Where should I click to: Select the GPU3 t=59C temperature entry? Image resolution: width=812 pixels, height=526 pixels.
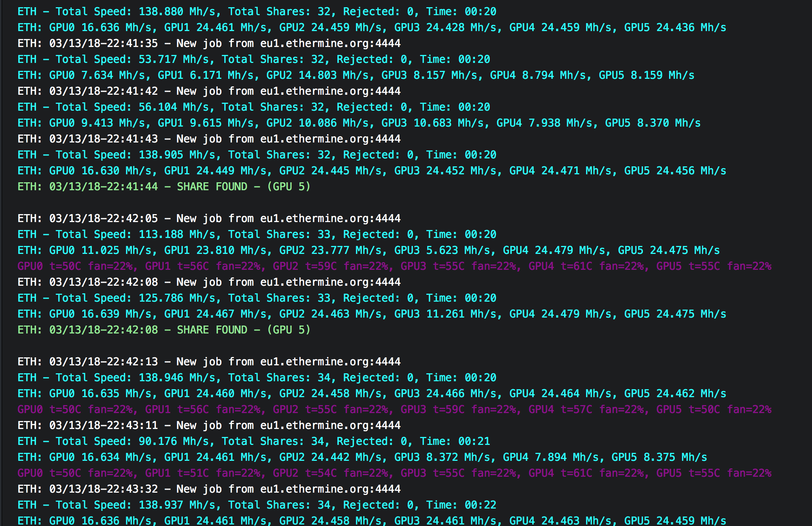458,410
